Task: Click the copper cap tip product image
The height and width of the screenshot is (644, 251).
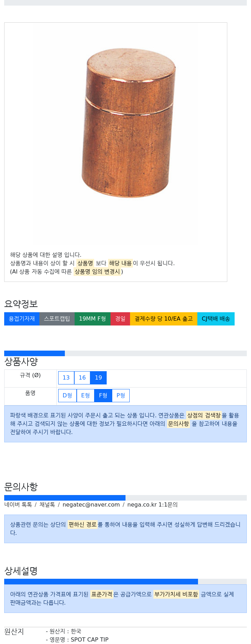Action: (x=129, y=123)
